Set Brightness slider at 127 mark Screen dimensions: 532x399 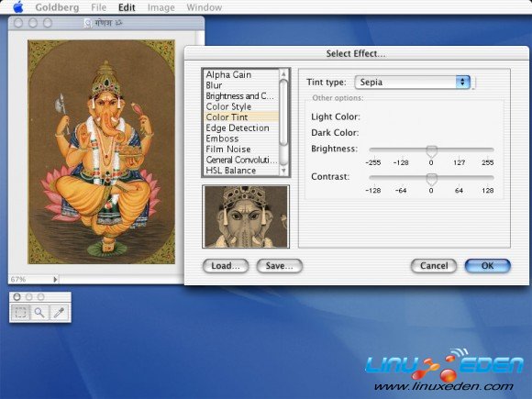[459, 150]
